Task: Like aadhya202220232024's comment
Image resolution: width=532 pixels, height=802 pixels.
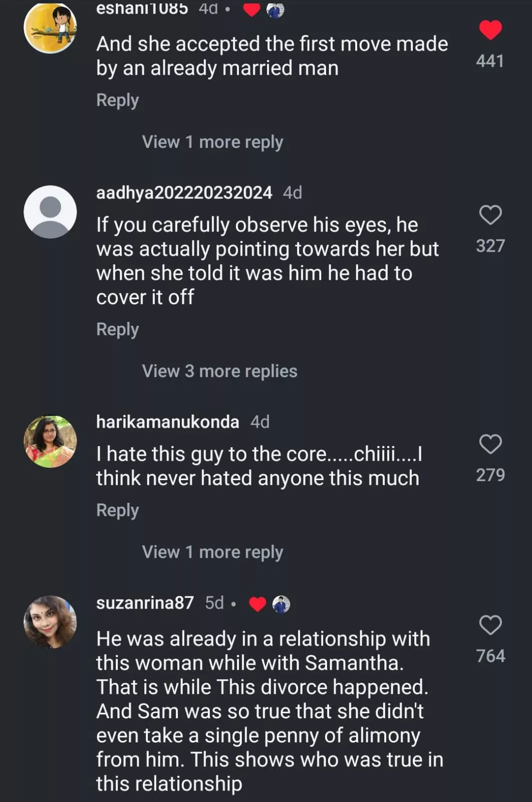Action: (490, 215)
